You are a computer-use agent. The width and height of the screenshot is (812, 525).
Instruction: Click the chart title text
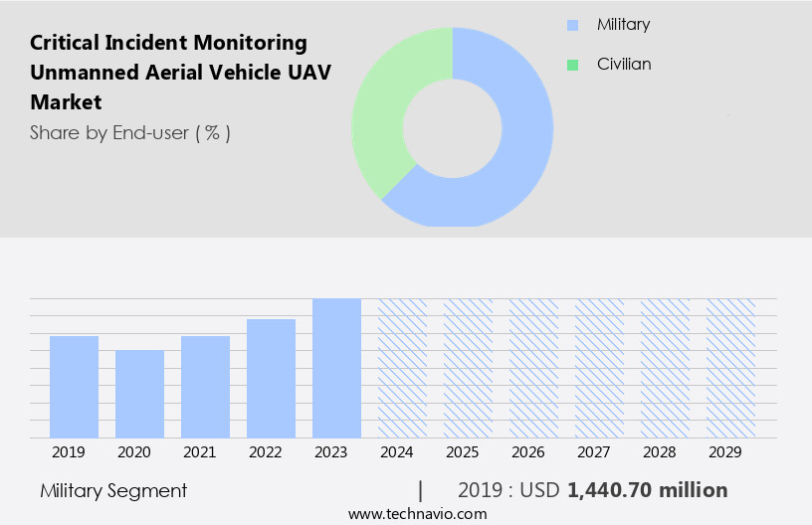tap(168, 72)
